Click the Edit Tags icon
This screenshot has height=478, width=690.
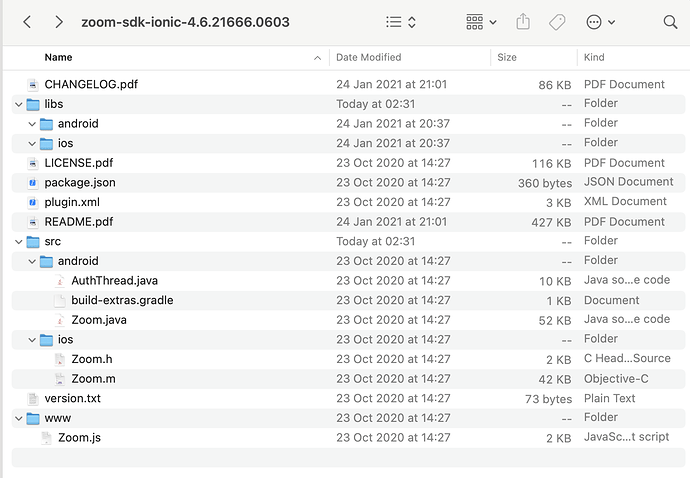(557, 22)
